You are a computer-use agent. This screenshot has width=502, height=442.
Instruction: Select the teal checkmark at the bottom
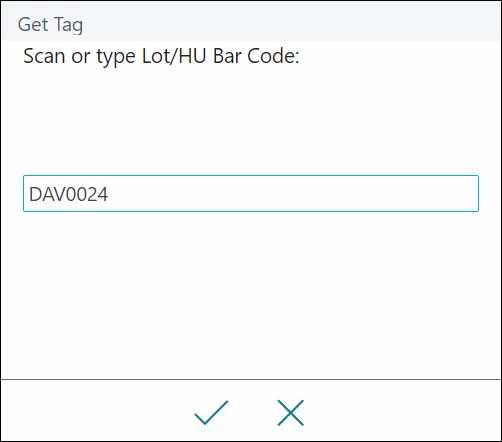coord(211,413)
